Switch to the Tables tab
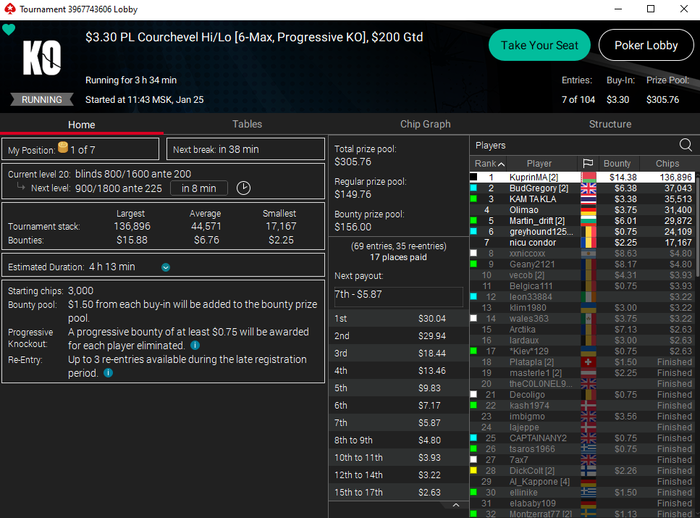This screenshot has width=700, height=518. [247, 124]
